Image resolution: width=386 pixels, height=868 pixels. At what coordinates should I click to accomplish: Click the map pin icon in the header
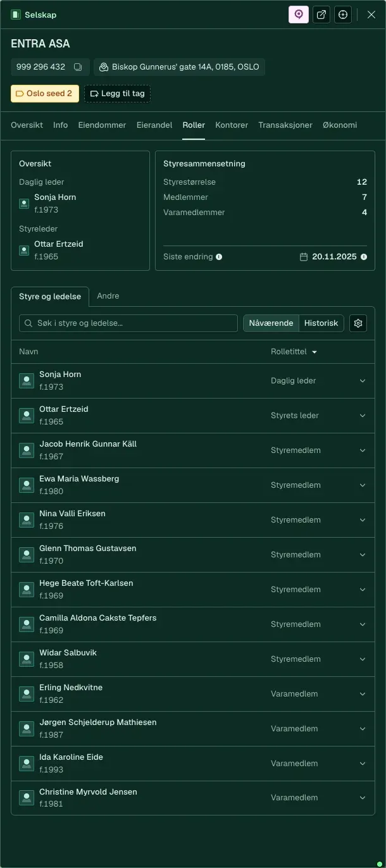point(299,15)
